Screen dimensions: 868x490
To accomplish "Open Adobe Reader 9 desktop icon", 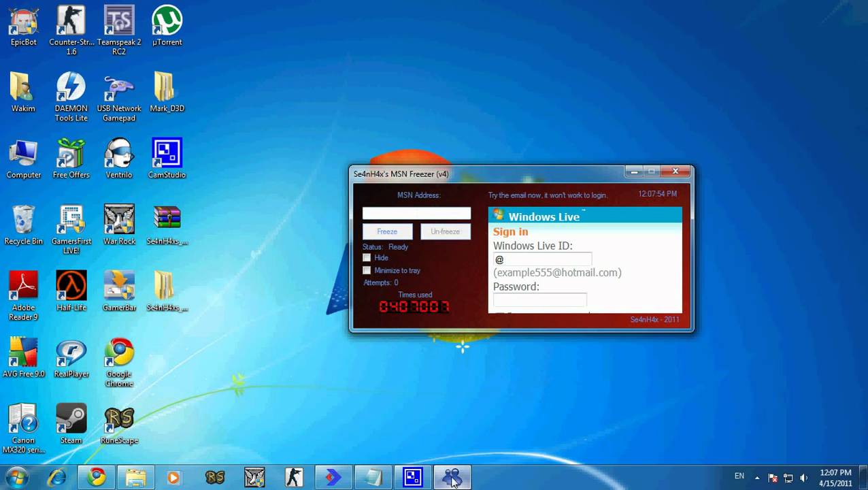I will click(23, 296).
